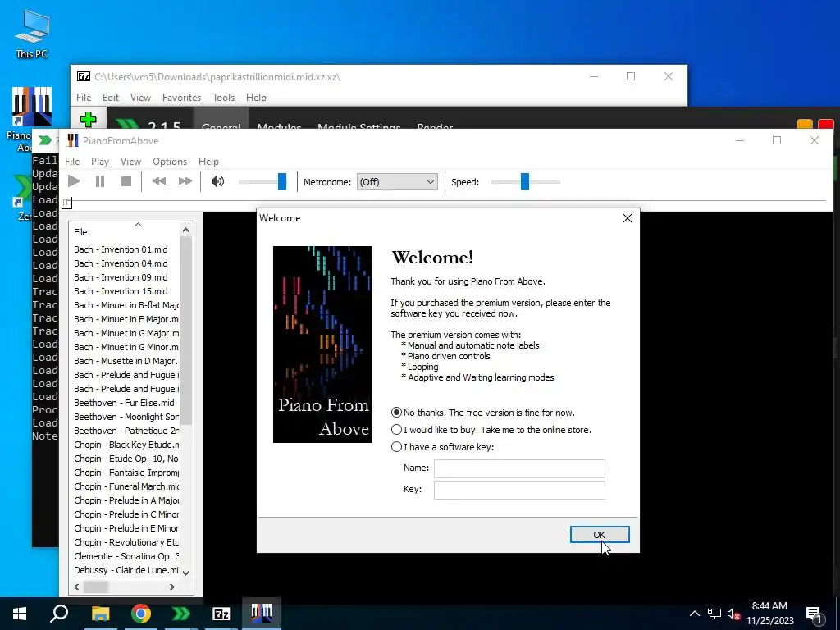Select Chopin - Funeral March.mid

[126, 486]
